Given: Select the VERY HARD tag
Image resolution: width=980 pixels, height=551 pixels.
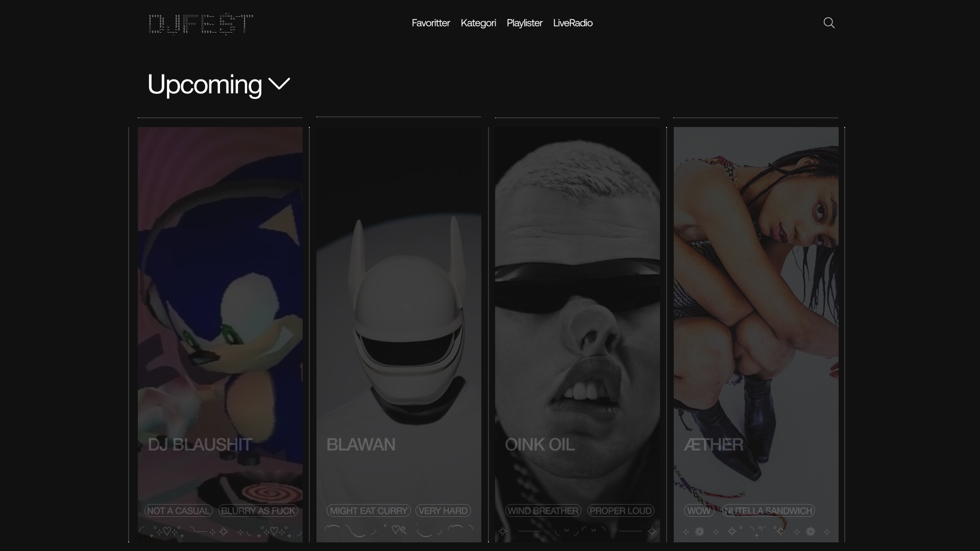Looking at the screenshot, I should 443,511.
